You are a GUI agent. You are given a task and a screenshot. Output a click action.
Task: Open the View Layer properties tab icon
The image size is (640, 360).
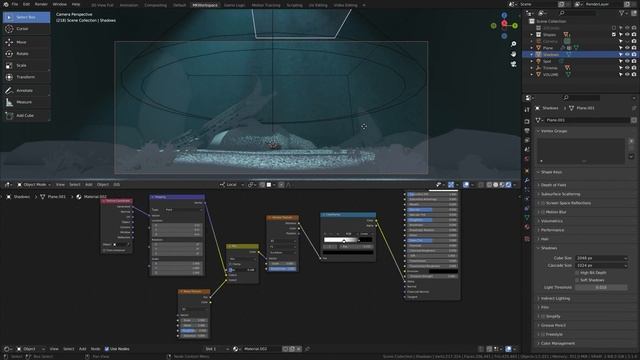pos(527,140)
